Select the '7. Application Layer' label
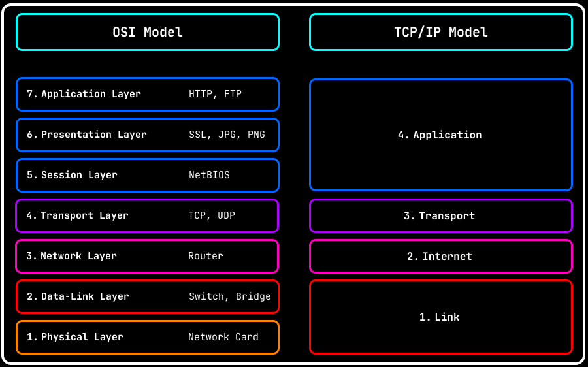Image resolution: width=588 pixels, height=367 pixels. [84, 94]
